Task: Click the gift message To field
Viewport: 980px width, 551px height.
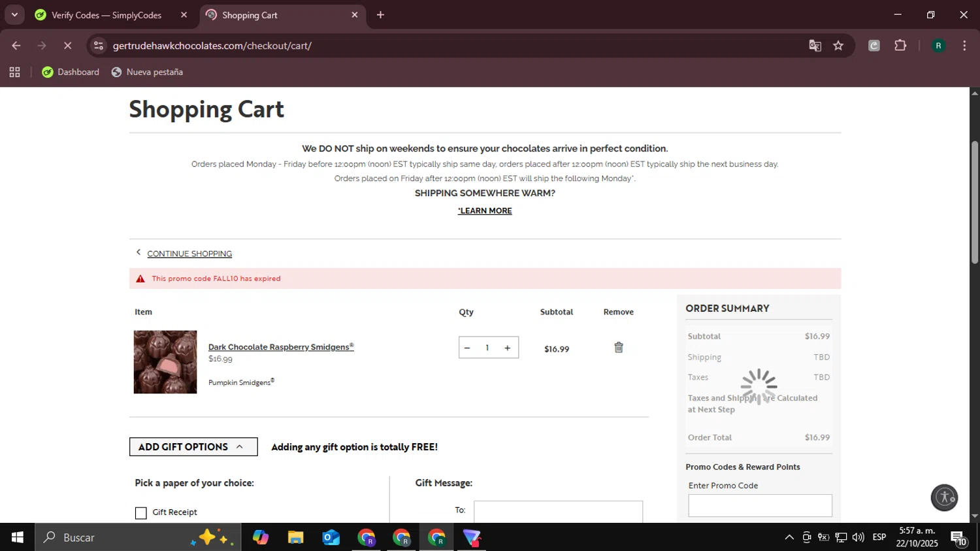Action: 558,511
